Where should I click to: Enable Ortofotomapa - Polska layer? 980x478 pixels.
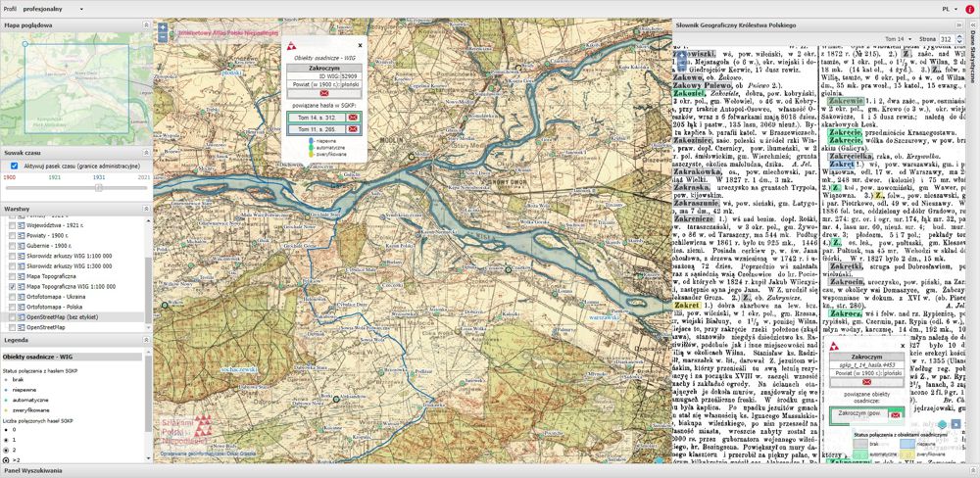click(x=13, y=307)
